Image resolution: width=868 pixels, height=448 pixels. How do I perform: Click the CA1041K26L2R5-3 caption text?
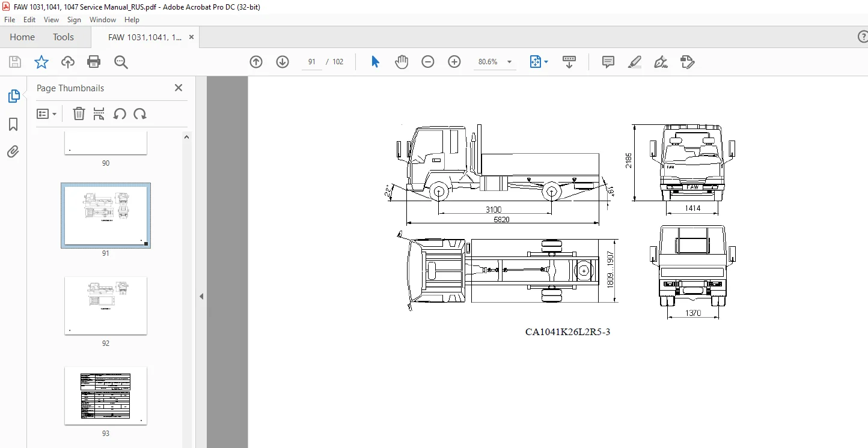[567, 331]
